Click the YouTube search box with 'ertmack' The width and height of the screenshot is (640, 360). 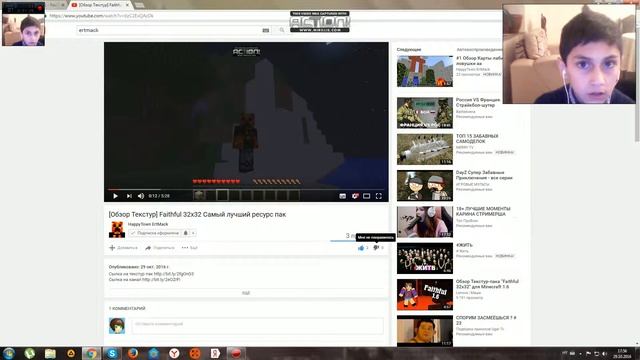pyautogui.click(x=168, y=30)
